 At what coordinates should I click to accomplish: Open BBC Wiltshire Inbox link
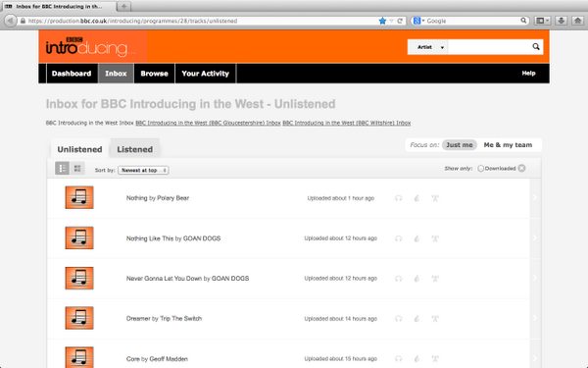pyautogui.click(x=347, y=123)
